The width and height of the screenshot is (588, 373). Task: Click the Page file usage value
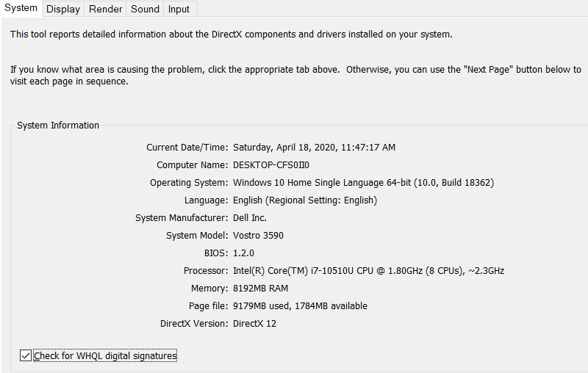point(300,306)
